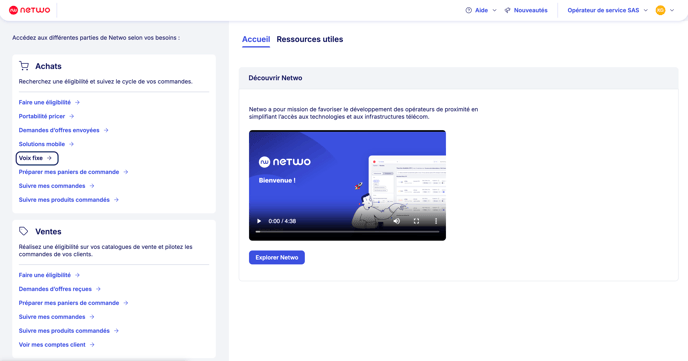Click the Explorer Netwo button
This screenshot has height=361, width=688.
[277, 257]
